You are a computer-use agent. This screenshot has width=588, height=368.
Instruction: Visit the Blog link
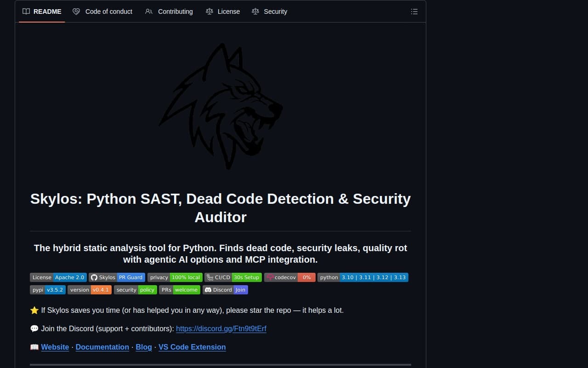(144, 347)
